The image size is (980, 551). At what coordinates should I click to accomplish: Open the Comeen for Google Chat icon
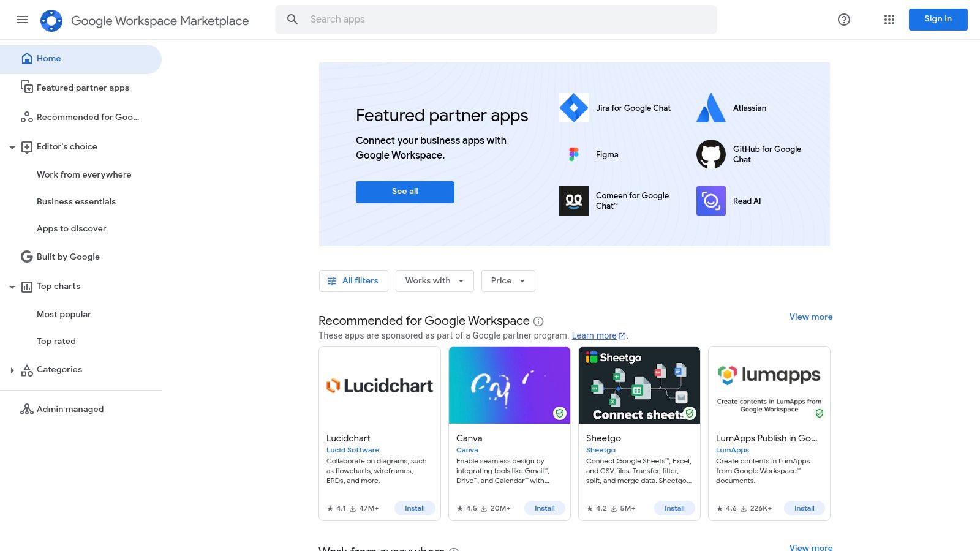(x=574, y=200)
